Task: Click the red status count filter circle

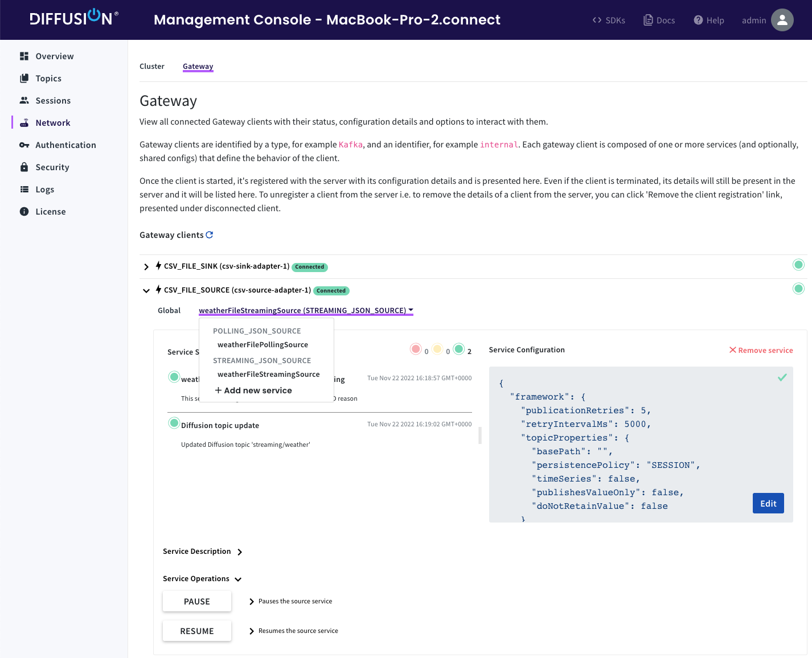Action: click(x=416, y=349)
